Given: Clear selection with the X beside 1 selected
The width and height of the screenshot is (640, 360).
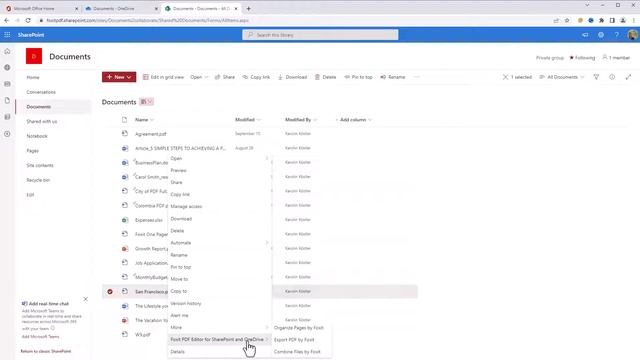Looking at the screenshot, I should [x=505, y=77].
